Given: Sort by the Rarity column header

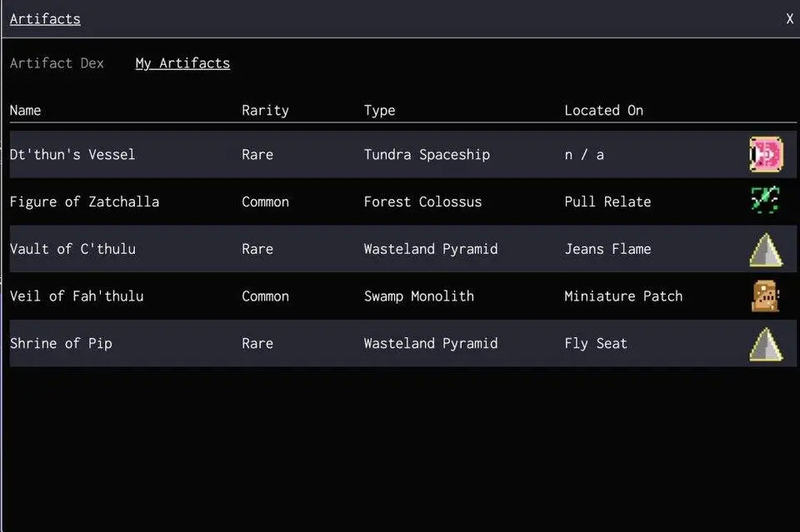Looking at the screenshot, I should [265, 110].
